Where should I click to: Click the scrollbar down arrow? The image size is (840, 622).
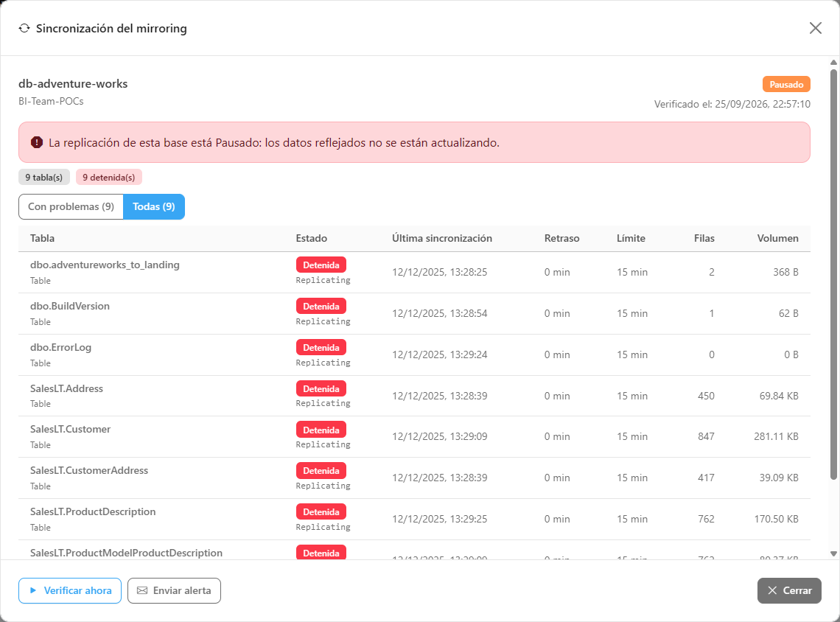(x=833, y=554)
